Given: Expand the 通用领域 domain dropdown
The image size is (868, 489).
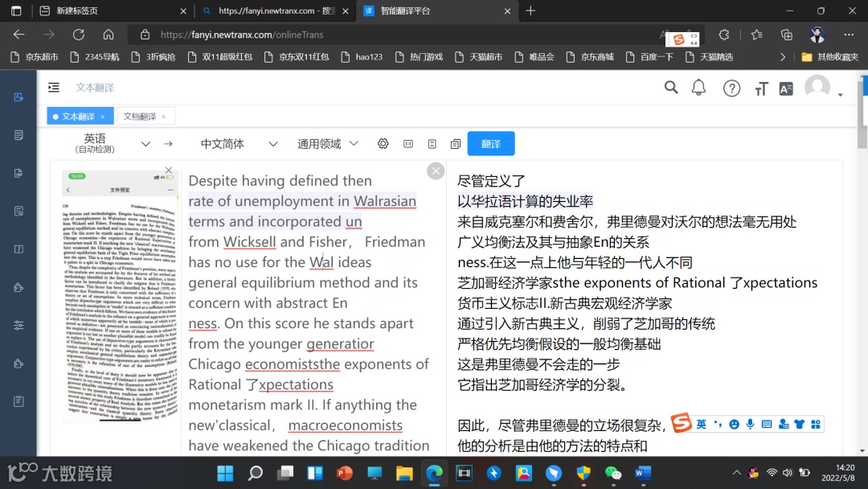Looking at the screenshot, I should (x=354, y=143).
